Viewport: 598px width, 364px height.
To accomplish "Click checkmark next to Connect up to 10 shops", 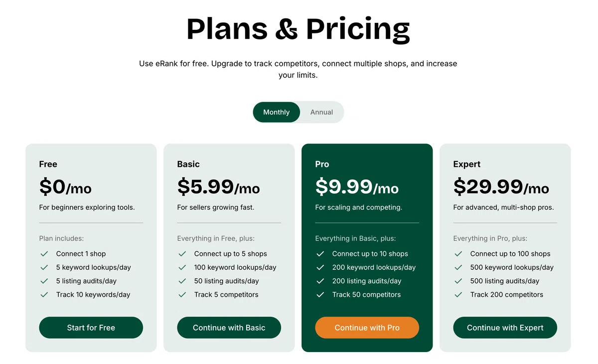I will click(320, 254).
